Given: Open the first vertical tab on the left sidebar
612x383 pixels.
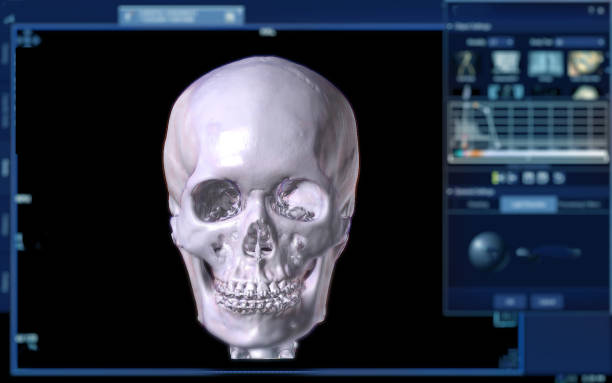Looking at the screenshot, I should (x=5, y=53).
